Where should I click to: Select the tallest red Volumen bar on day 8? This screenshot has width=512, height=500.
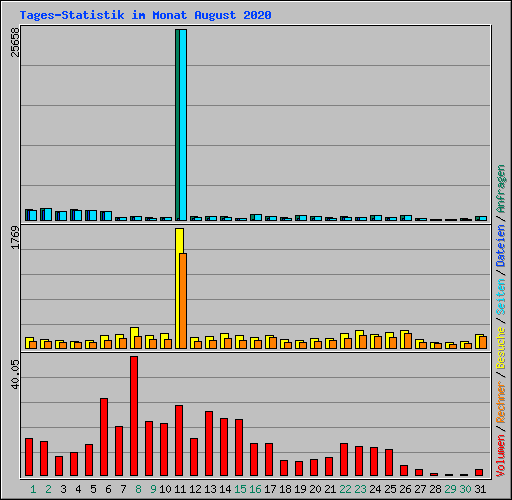tap(134, 416)
